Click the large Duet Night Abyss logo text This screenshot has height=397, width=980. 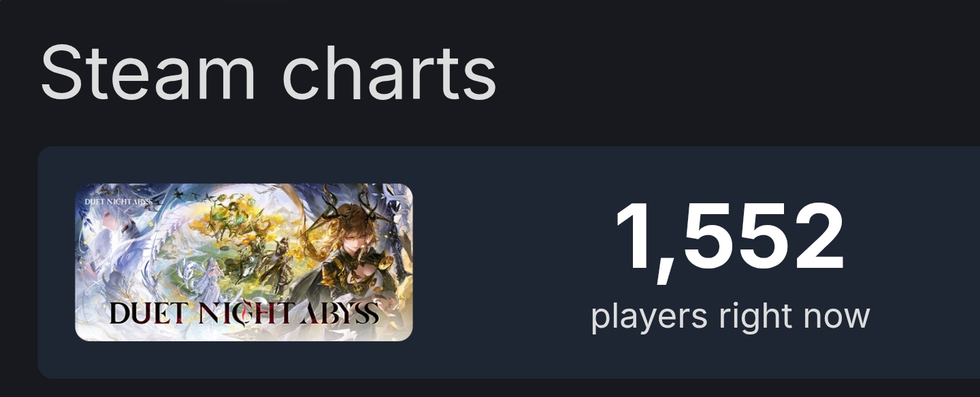tap(244, 313)
